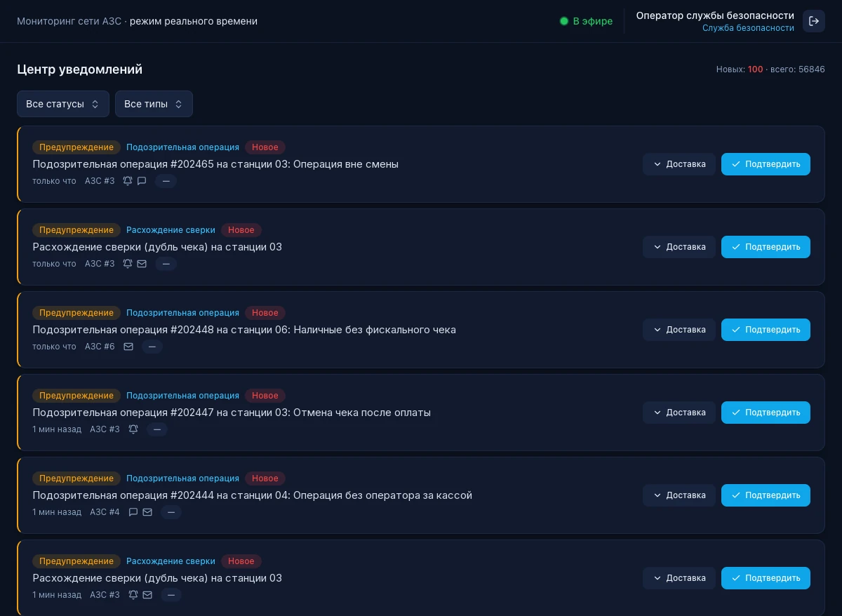842x616 pixels.
Task: Click the envelope icon on operation #202448
Action: [x=128, y=347]
